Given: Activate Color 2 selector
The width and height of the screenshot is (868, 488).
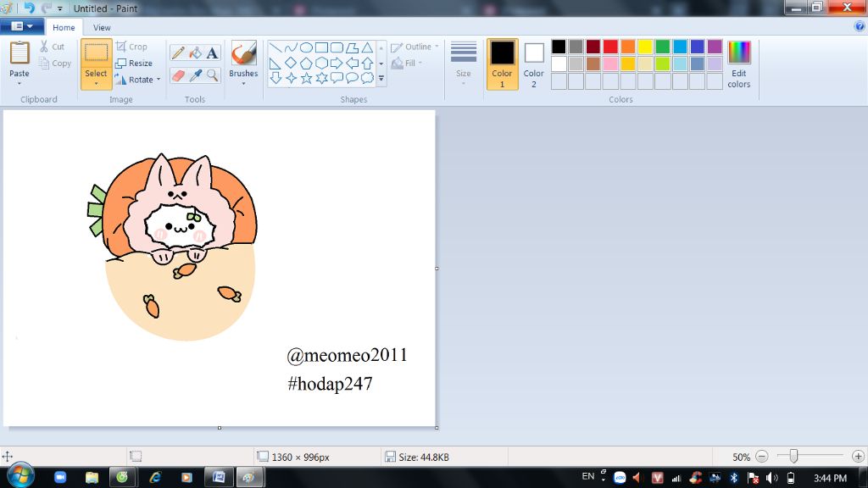Looking at the screenshot, I should tap(534, 64).
